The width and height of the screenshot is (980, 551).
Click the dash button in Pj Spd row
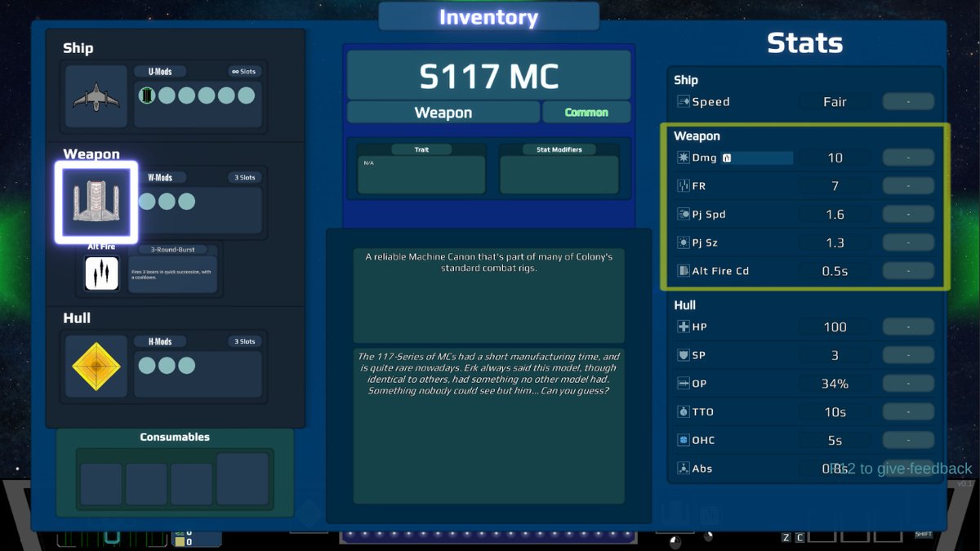pyautogui.click(x=908, y=214)
